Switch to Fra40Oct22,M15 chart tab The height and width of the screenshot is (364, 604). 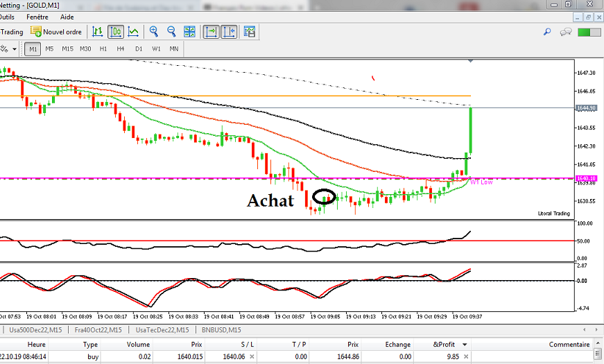[x=98, y=330]
